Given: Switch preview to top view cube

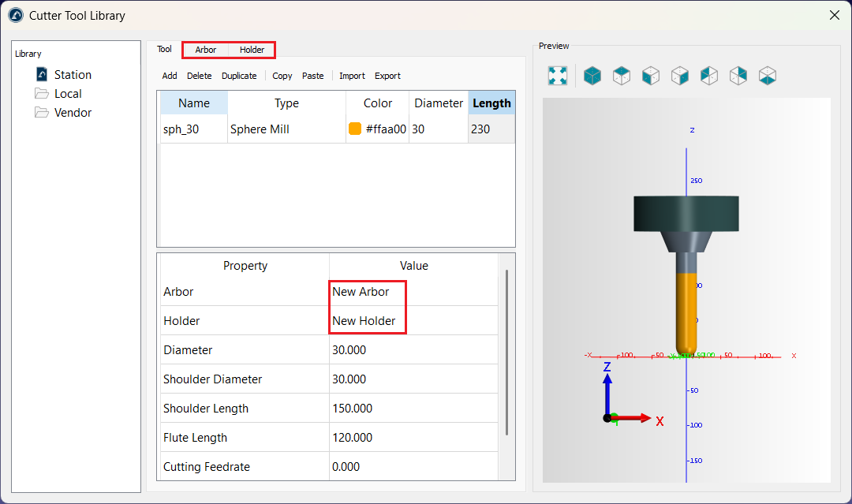Looking at the screenshot, I should click(622, 76).
